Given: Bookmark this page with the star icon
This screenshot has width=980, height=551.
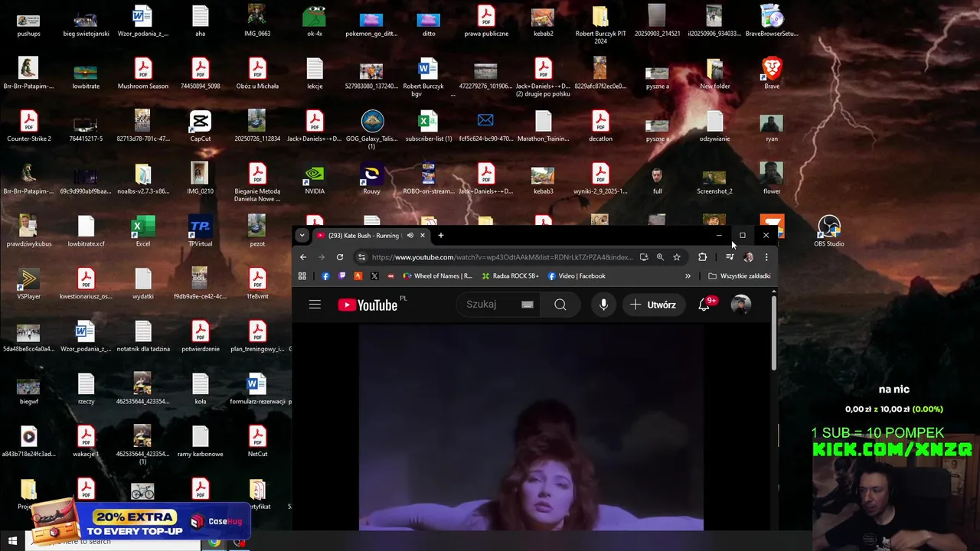Looking at the screenshot, I should pyautogui.click(x=677, y=257).
